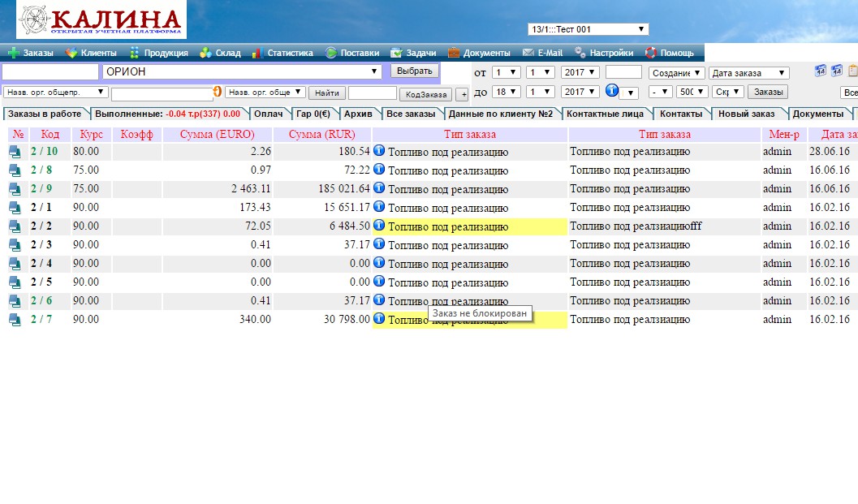Viewport: 858px width, 504px height.
Task: Open the end-date day dropdown showing 18
Action: 506,92
